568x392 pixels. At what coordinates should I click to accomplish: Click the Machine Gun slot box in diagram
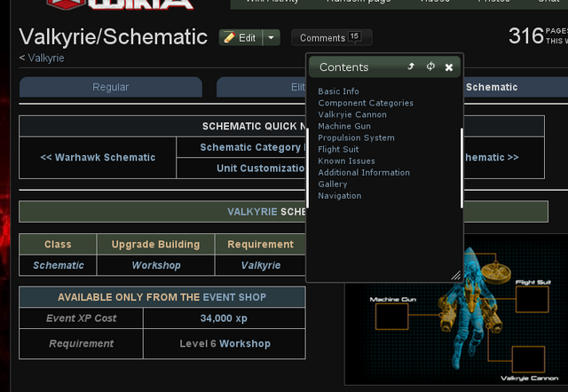click(391, 317)
